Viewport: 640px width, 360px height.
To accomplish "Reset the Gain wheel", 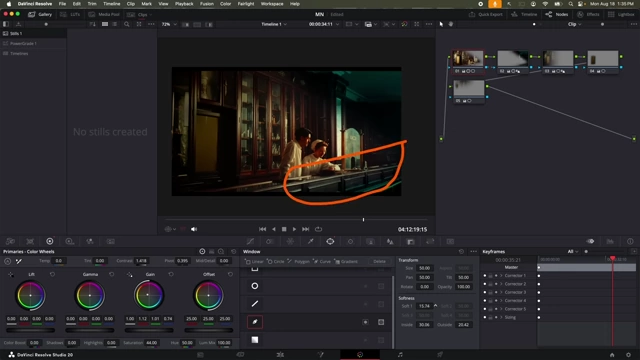I will (171, 274).
